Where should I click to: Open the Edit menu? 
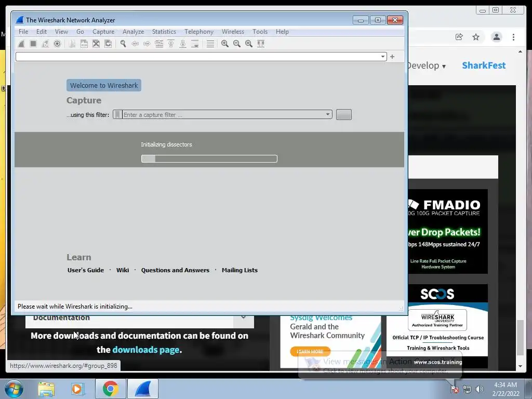click(x=42, y=32)
